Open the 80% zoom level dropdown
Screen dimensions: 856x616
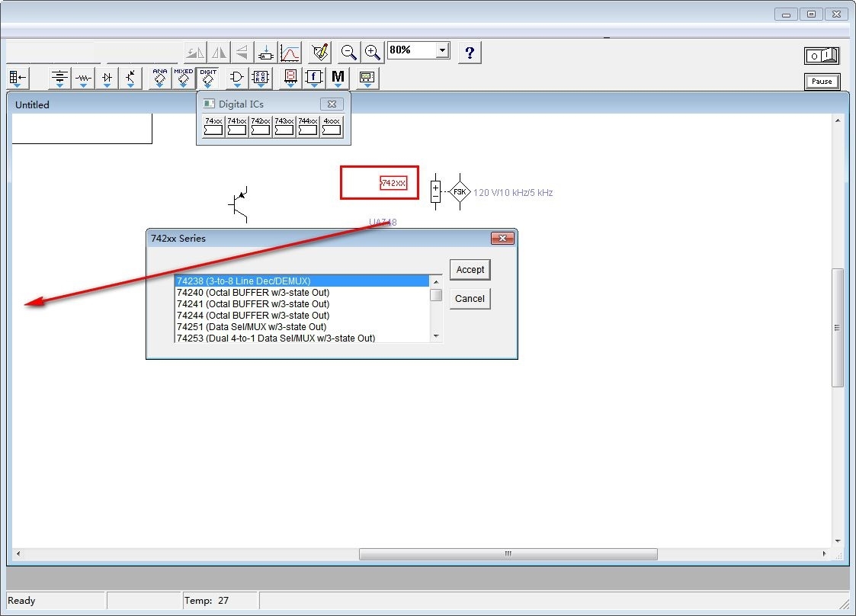click(x=442, y=50)
